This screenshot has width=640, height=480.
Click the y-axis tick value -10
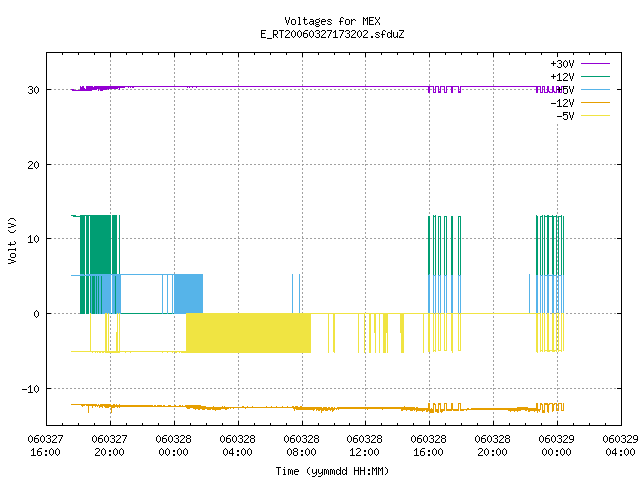tap(31, 389)
